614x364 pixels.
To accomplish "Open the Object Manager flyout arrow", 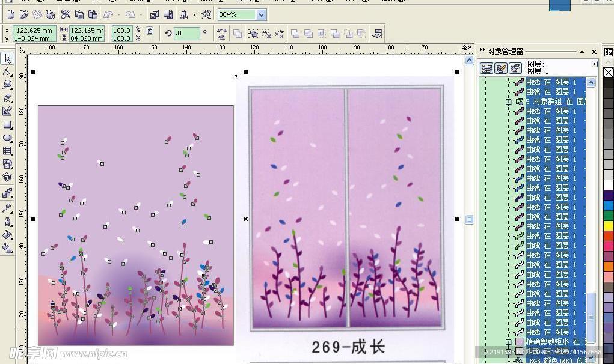I will [x=594, y=64].
